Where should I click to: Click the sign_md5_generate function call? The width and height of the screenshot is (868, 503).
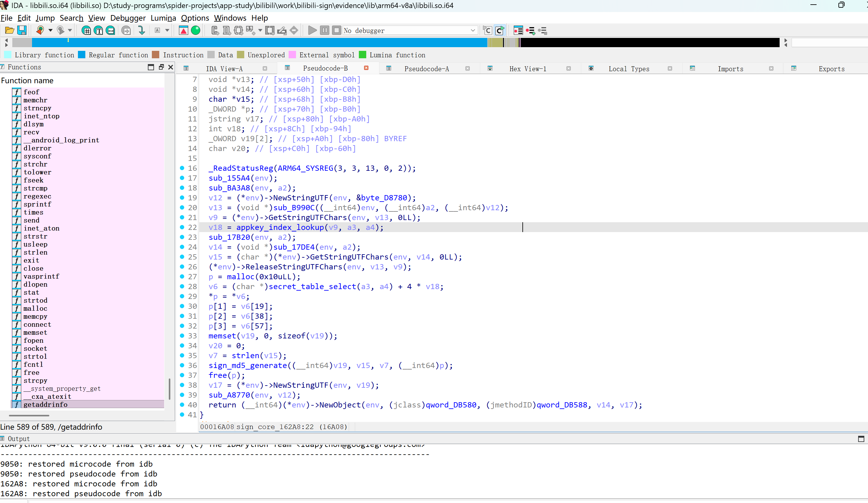(x=248, y=365)
